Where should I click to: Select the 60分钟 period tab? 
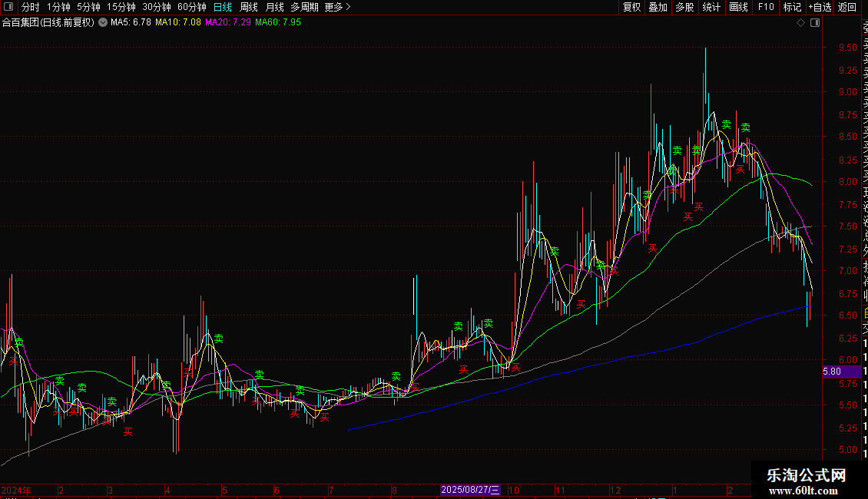click(x=191, y=7)
